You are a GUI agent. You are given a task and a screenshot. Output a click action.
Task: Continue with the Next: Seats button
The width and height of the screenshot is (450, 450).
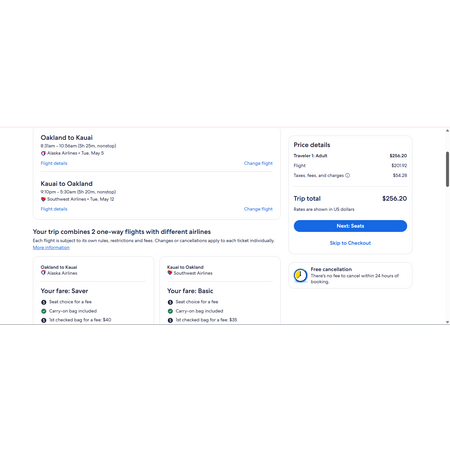point(350,226)
